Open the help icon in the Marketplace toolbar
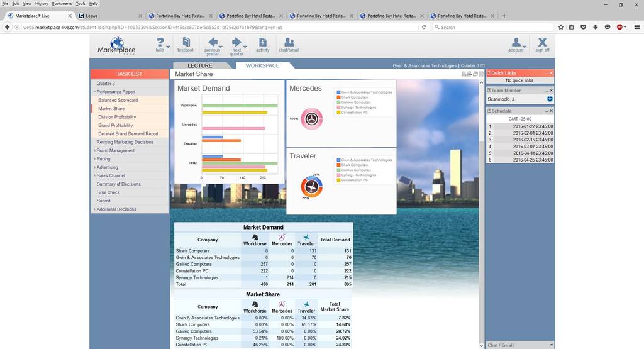This screenshot has width=644, height=349. (160, 42)
